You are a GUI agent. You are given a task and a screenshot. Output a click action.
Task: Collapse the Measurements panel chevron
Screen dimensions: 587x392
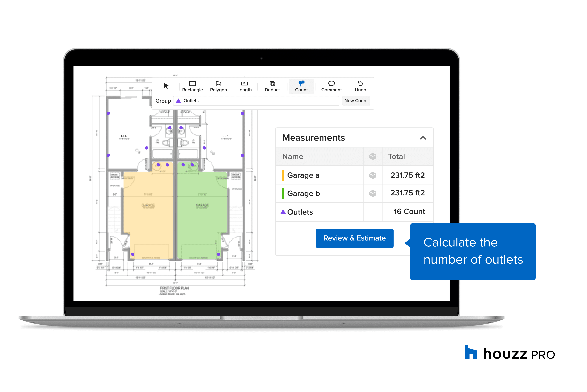tap(423, 138)
